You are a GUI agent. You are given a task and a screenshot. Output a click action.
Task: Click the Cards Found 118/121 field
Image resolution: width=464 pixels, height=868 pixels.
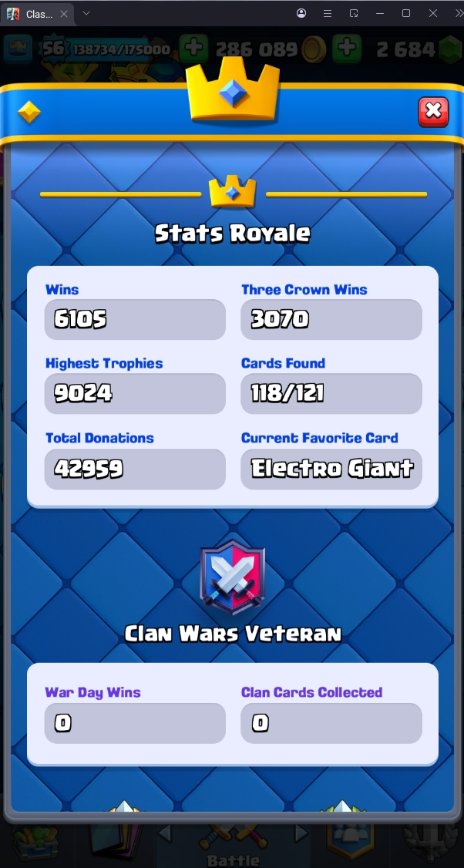tap(331, 394)
